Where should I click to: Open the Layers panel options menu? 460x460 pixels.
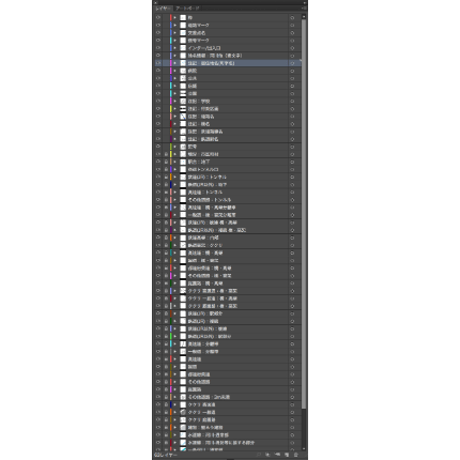pos(303,8)
